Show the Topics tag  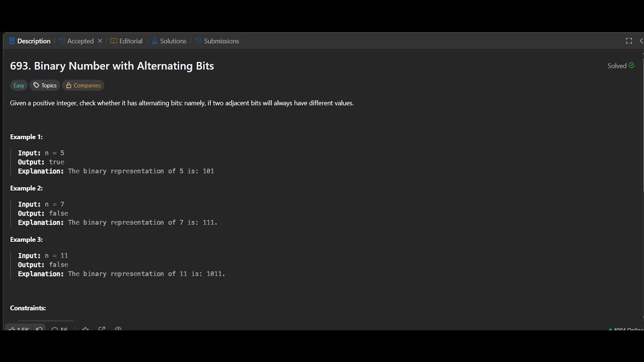pos(45,85)
